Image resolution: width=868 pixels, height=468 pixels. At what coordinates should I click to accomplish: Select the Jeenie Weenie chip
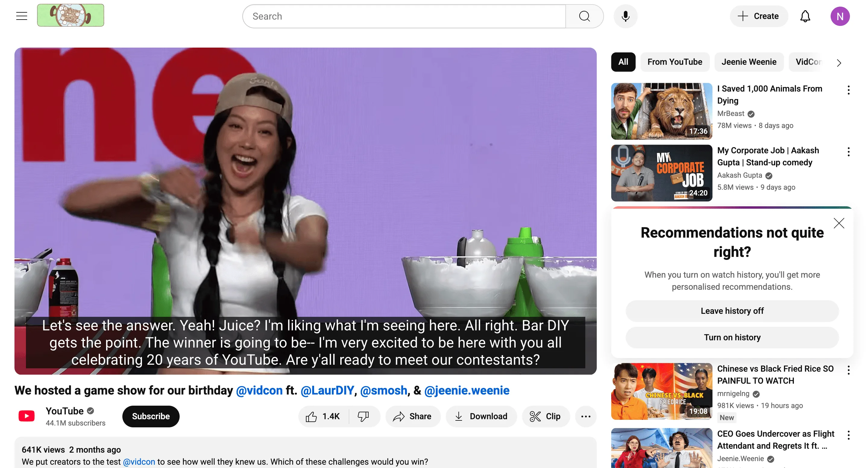tap(748, 62)
